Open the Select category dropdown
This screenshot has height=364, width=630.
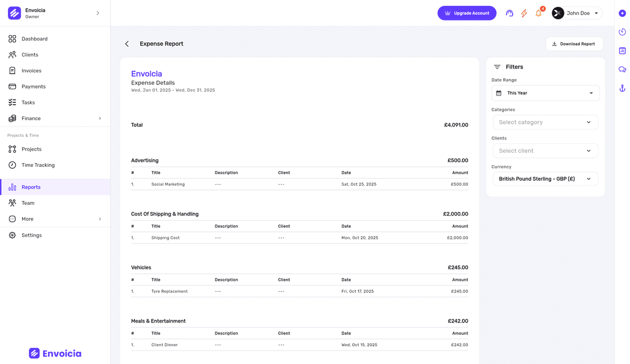545,122
